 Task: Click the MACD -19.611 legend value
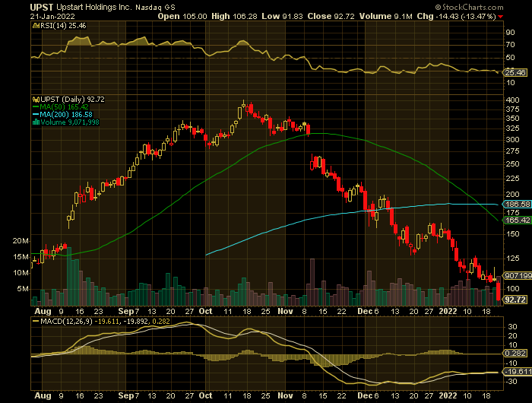click(106, 321)
